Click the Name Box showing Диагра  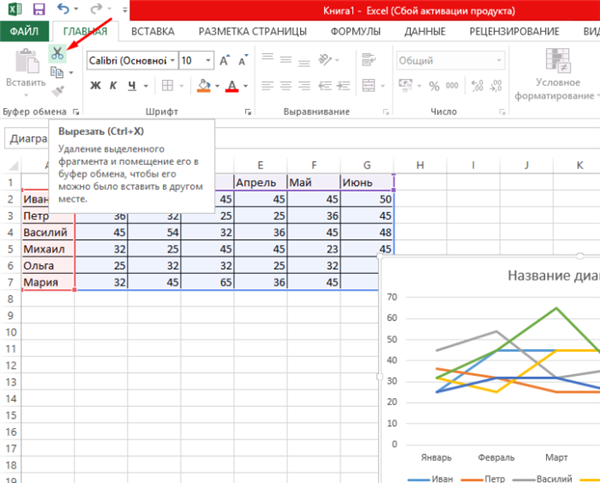pos(26,139)
